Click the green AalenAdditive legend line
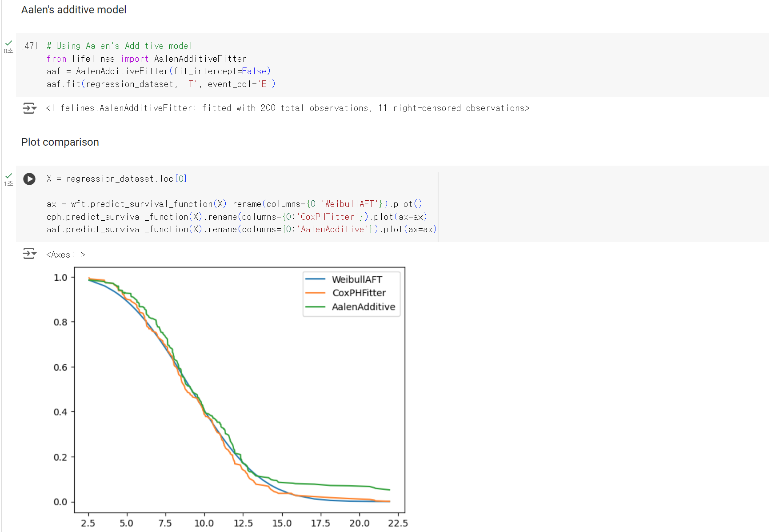 click(x=316, y=307)
